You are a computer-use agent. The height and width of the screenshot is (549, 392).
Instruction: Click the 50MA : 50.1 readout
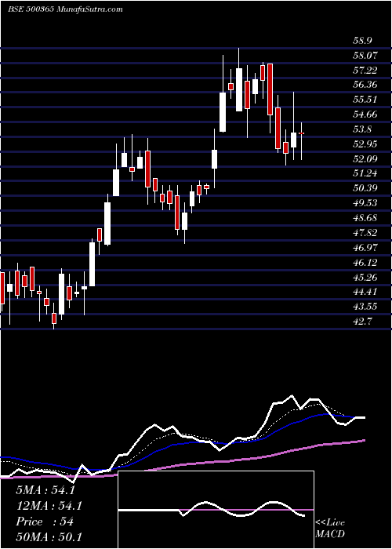[49, 537]
